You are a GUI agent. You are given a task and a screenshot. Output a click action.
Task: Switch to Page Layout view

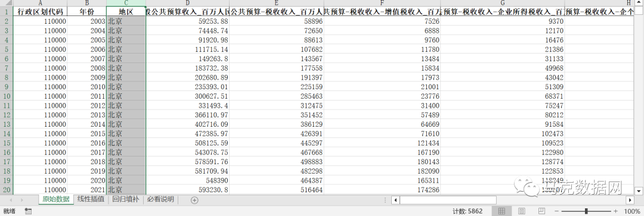click(x=522, y=211)
